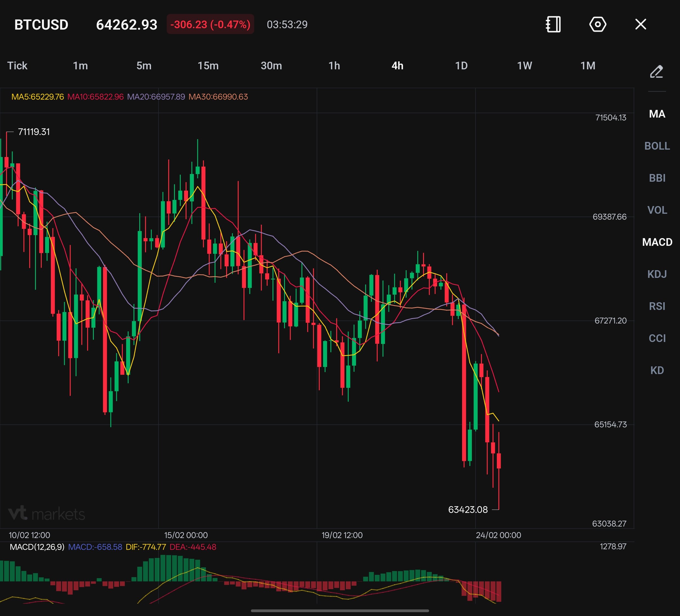Select the 1W timeframe
Image resolution: width=680 pixels, height=616 pixels.
(524, 65)
